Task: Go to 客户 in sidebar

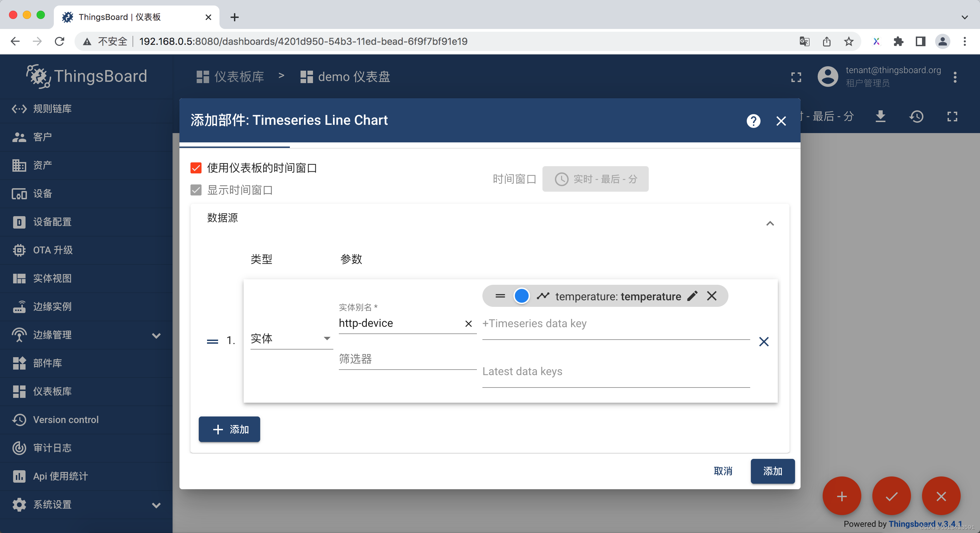Action: pos(86,137)
